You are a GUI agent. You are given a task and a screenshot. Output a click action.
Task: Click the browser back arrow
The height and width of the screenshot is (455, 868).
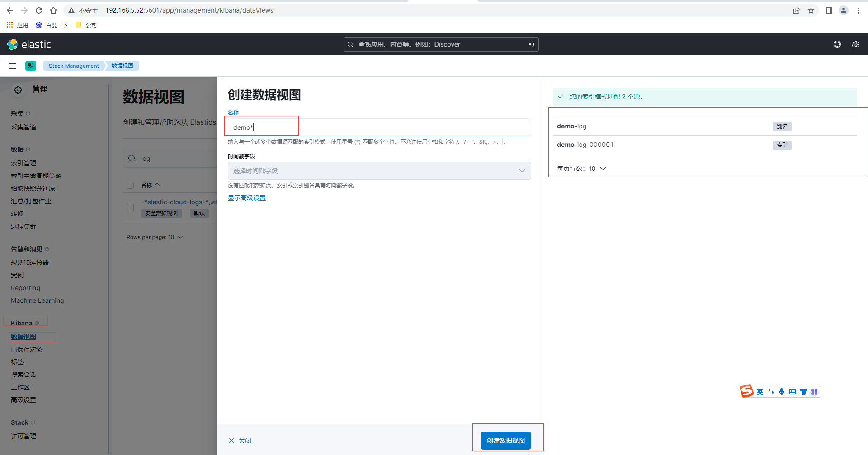coord(10,10)
